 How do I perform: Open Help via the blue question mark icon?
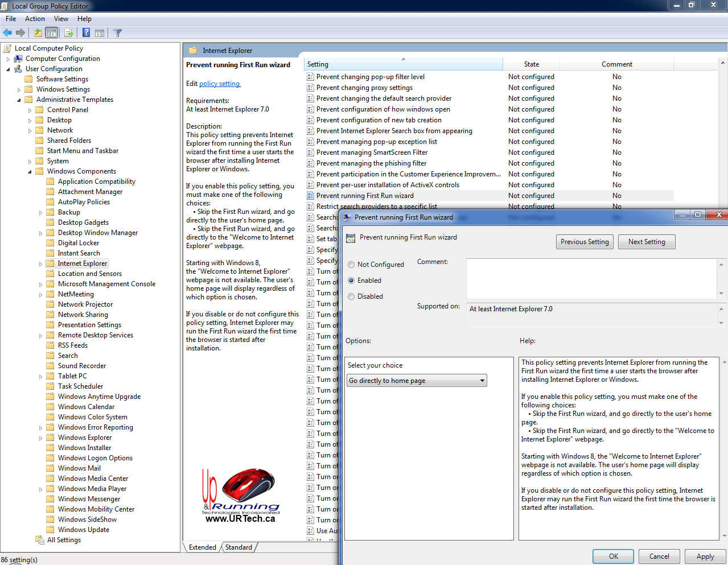coord(86,33)
